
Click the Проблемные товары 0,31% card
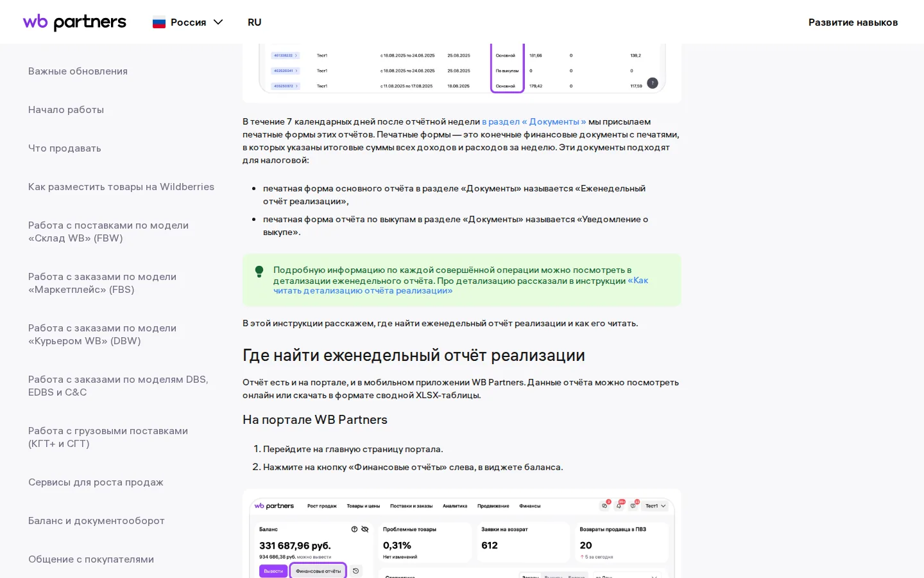(x=424, y=542)
